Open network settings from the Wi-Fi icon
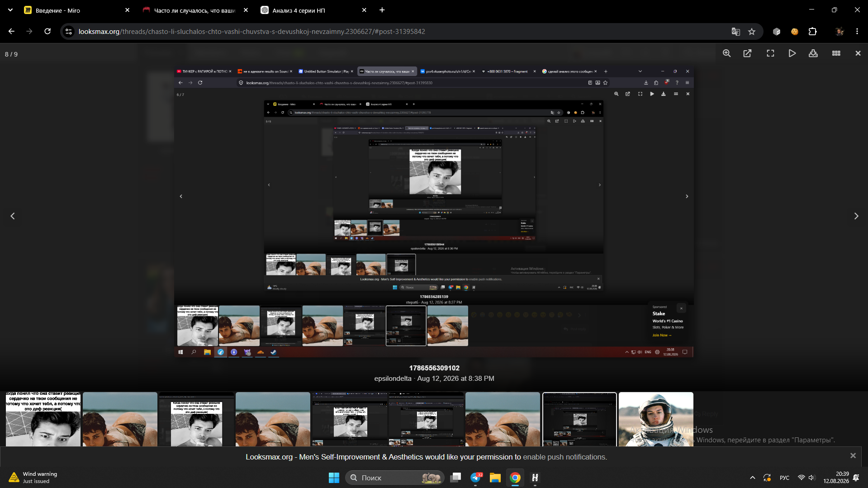The height and width of the screenshot is (488, 868). [801, 478]
